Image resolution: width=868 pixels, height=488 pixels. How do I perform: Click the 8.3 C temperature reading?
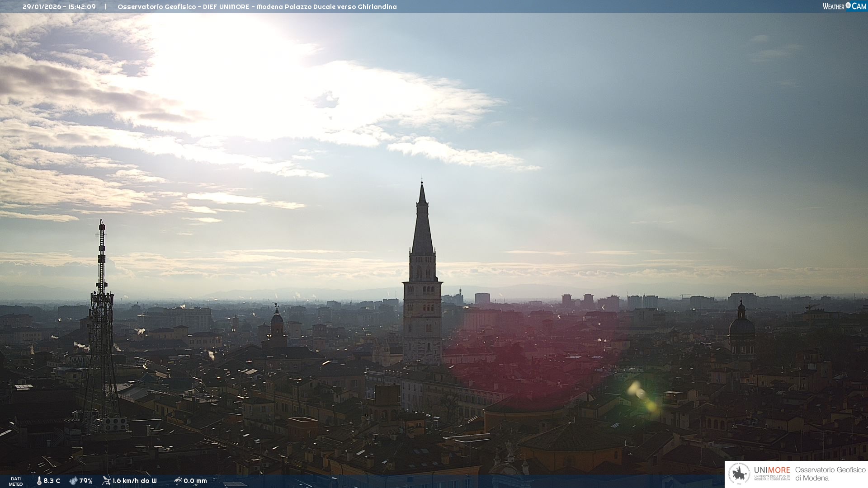(52, 481)
